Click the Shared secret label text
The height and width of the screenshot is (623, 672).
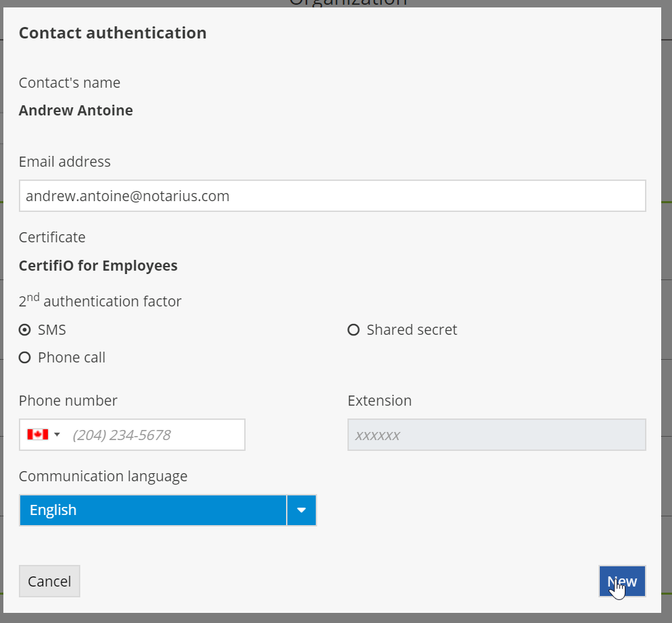[412, 330]
